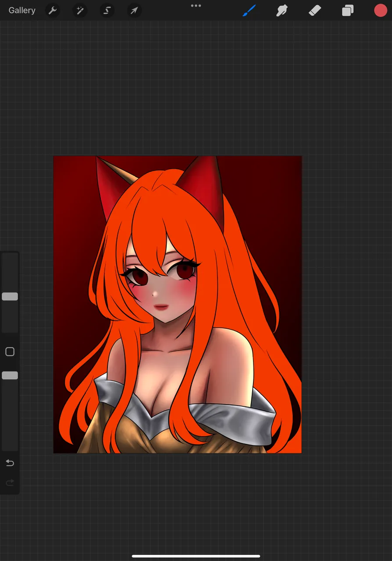Open the Layers panel
Image resolution: width=392 pixels, height=561 pixels.
[348, 10]
